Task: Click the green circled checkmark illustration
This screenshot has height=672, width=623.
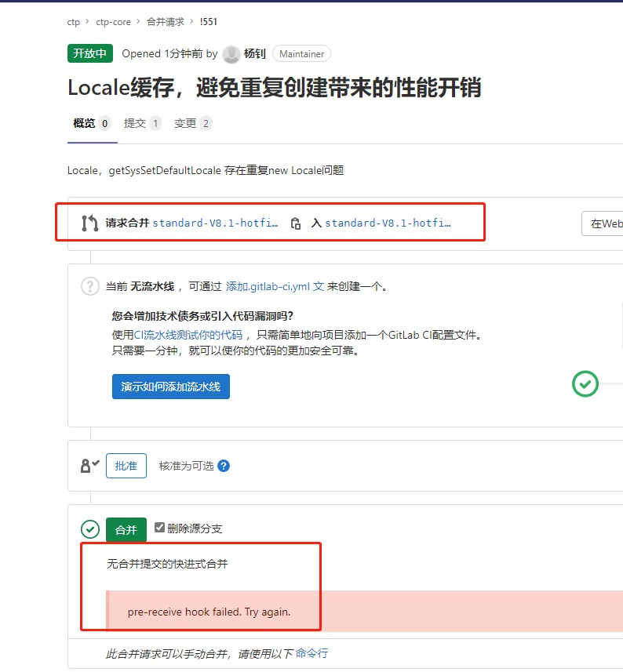Action: tap(585, 383)
